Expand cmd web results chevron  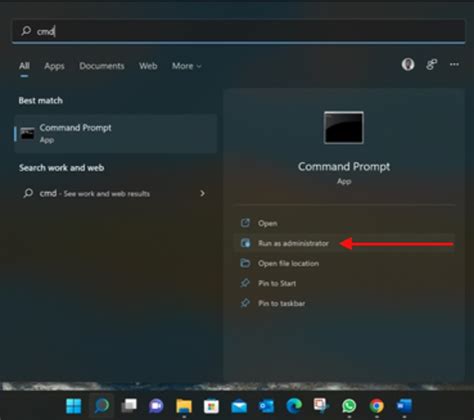coord(202,194)
